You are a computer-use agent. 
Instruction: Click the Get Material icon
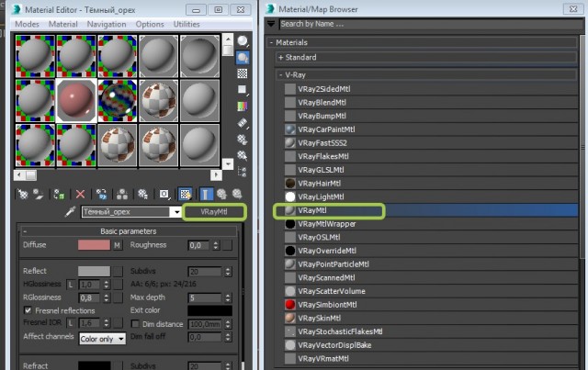pyautogui.click(x=23, y=194)
